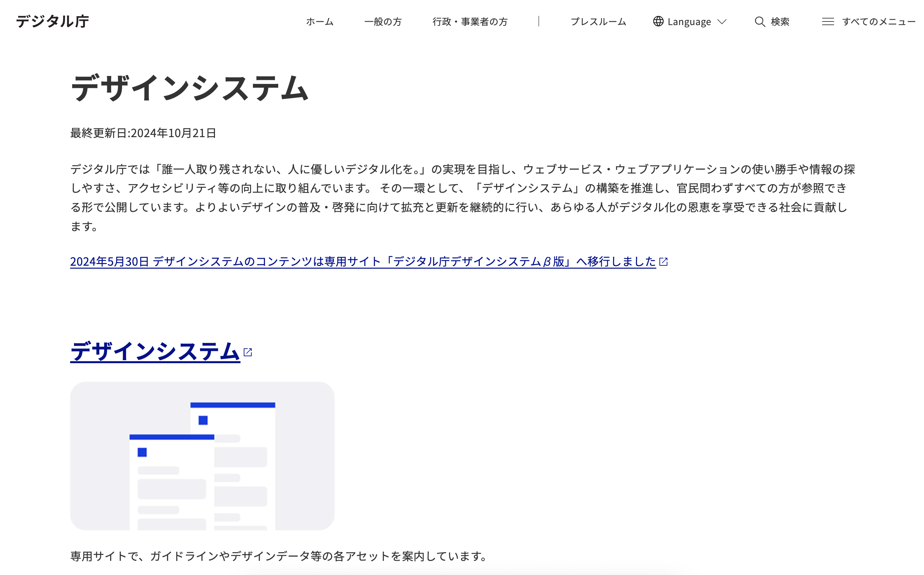
Task: Open the 2024年5月30日 migration notice link
Action: coord(362,262)
